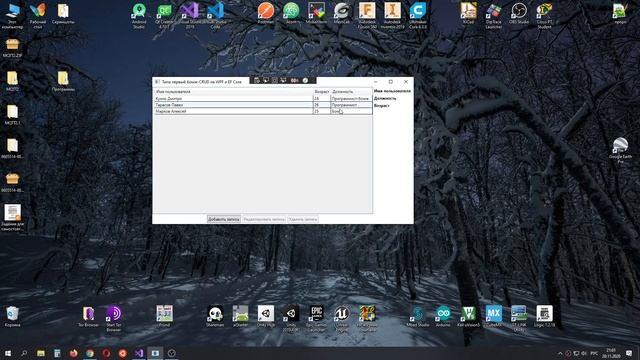
Task: Open Visual Studio 2019 desktop shortcut
Action: click(190, 16)
